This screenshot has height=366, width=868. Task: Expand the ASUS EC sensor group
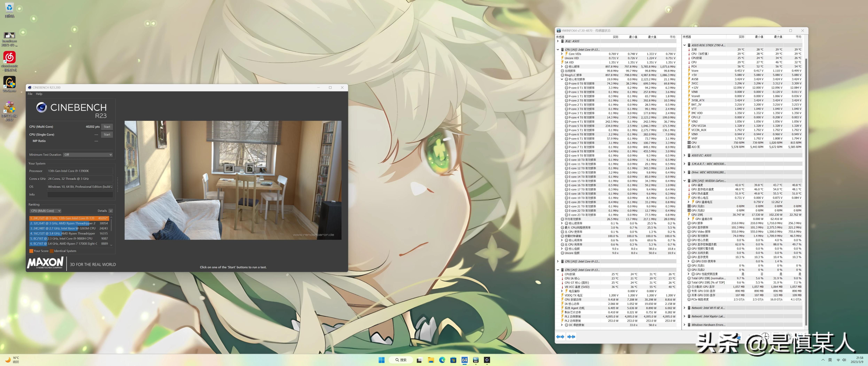[684, 156]
